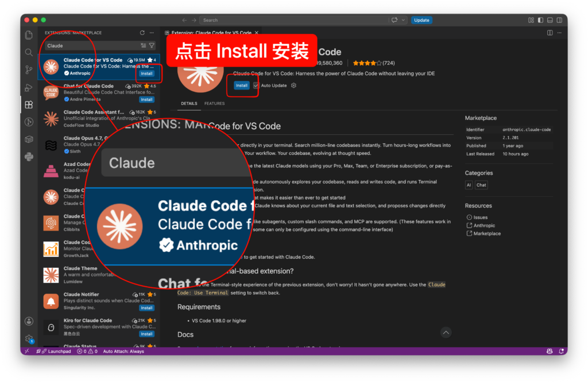The image size is (588, 382).
Task: Clear the extensions search results
Action: click(x=143, y=45)
